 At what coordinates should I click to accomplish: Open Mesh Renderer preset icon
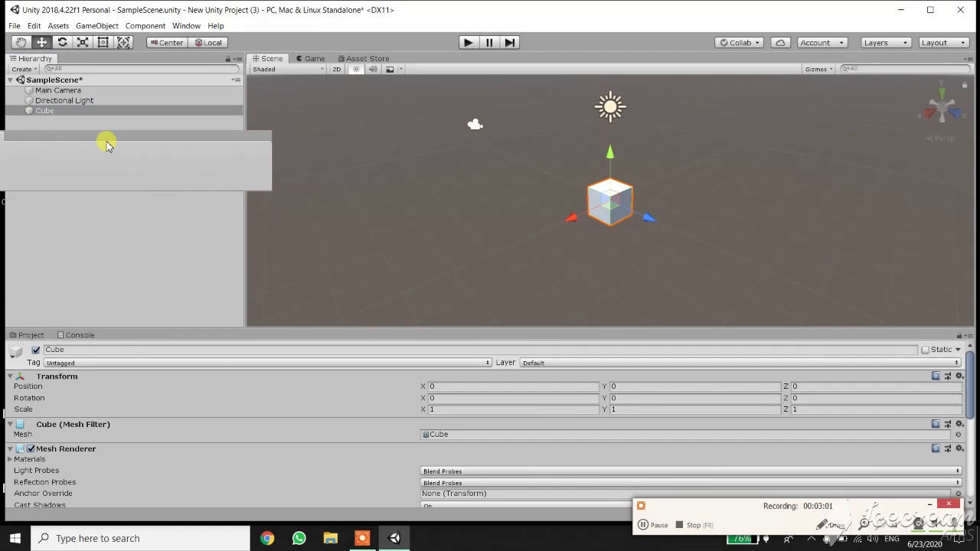pos(947,448)
